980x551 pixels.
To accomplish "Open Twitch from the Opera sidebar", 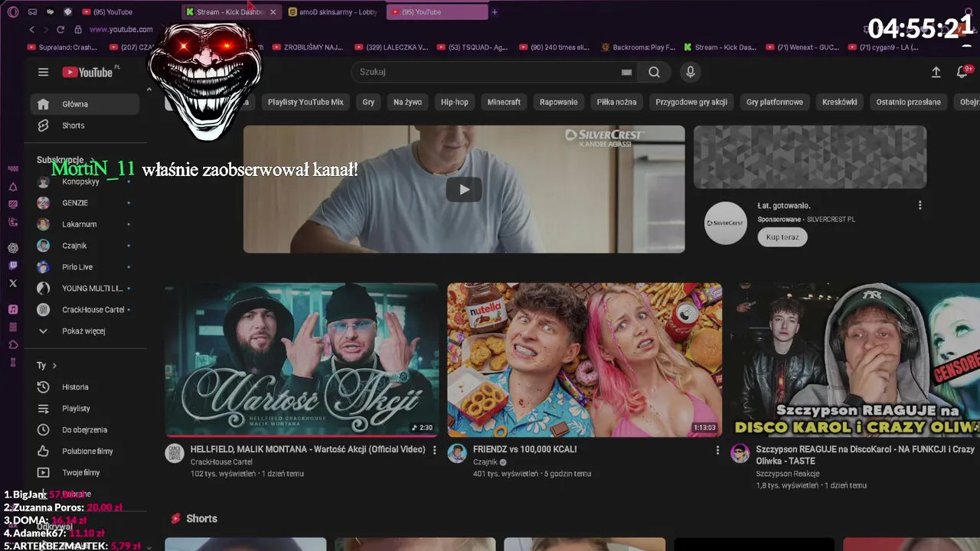I will click(13, 266).
